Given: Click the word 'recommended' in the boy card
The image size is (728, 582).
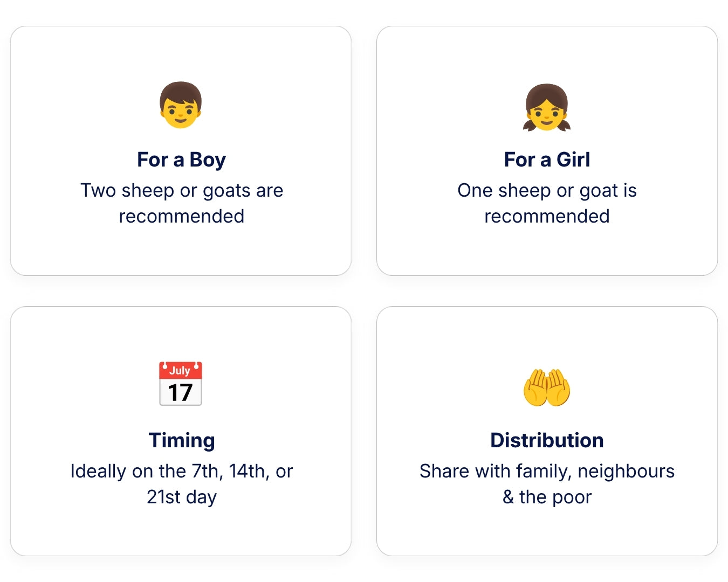Looking at the screenshot, I should point(182,216).
